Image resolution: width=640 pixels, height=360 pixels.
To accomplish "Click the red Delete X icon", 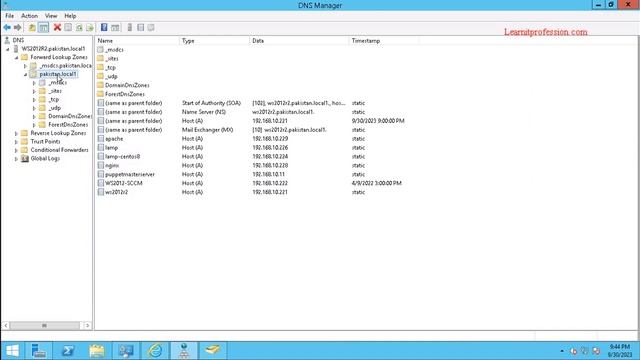I will coord(57,27).
